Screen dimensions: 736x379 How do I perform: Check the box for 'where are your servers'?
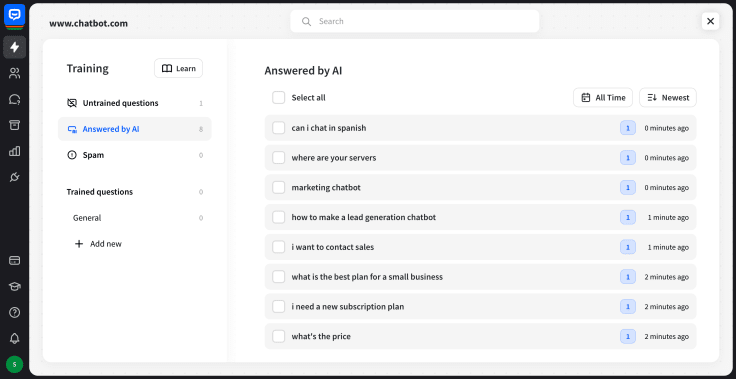pyautogui.click(x=279, y=158)
